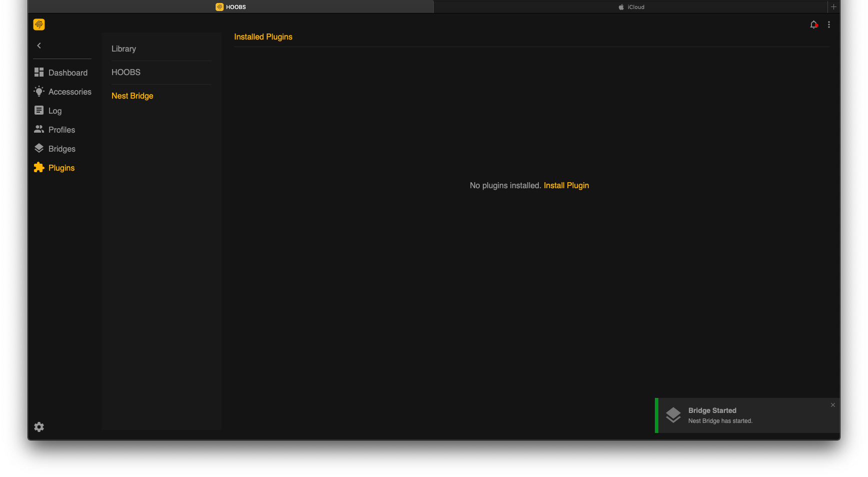This screenshot has height=477, width=868.
Task: Click the HOOBS home logo
Action: click(39, 24)
